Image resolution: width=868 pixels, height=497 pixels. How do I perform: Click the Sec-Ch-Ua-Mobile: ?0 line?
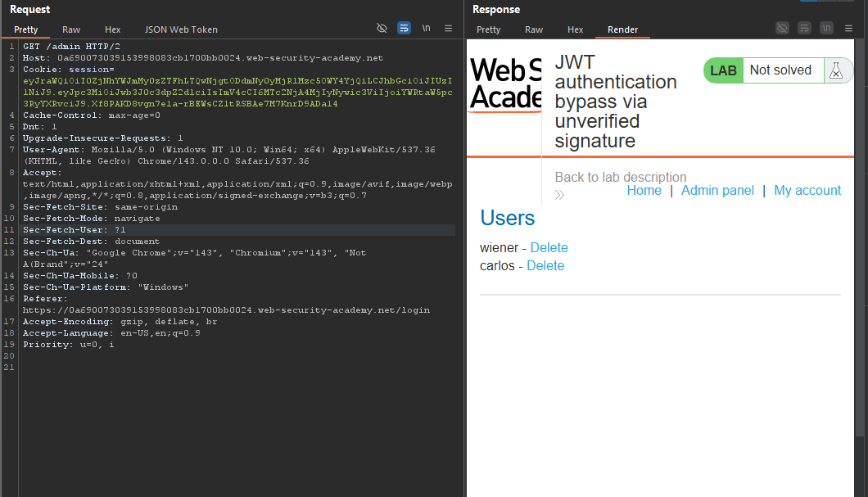(80, 276)
